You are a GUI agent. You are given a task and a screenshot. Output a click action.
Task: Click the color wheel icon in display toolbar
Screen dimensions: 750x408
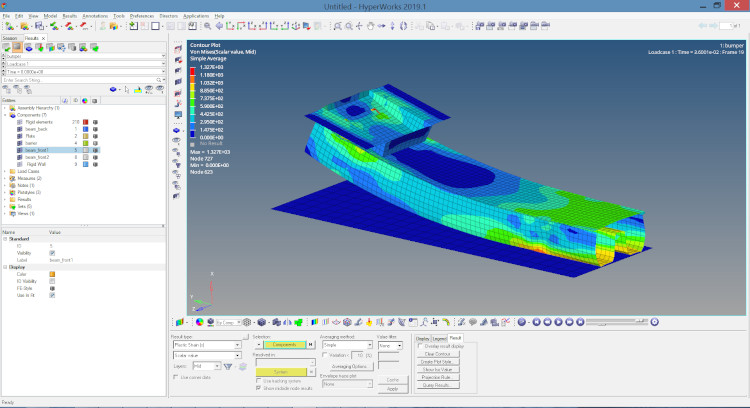coord(198,322)
